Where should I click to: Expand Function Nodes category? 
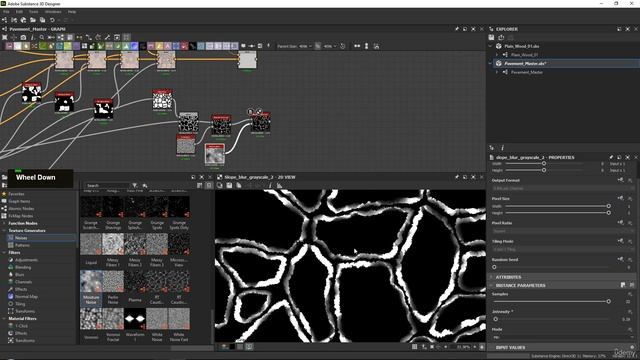tap(4, 223)
